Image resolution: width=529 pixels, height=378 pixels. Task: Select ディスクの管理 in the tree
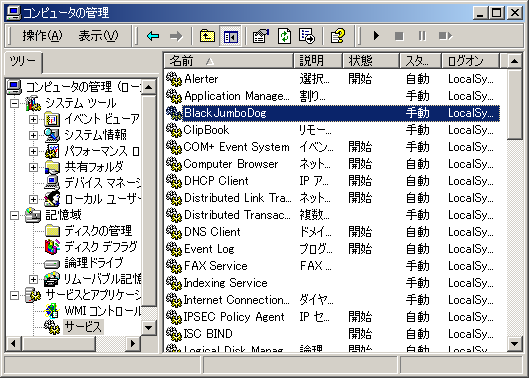[x=98, y=231]
